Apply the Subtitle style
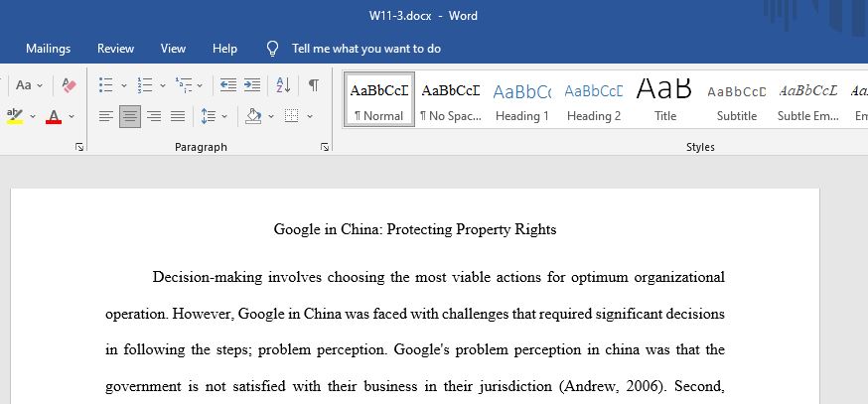This screenshot has width=868, height=404. [x=736, y=100]
